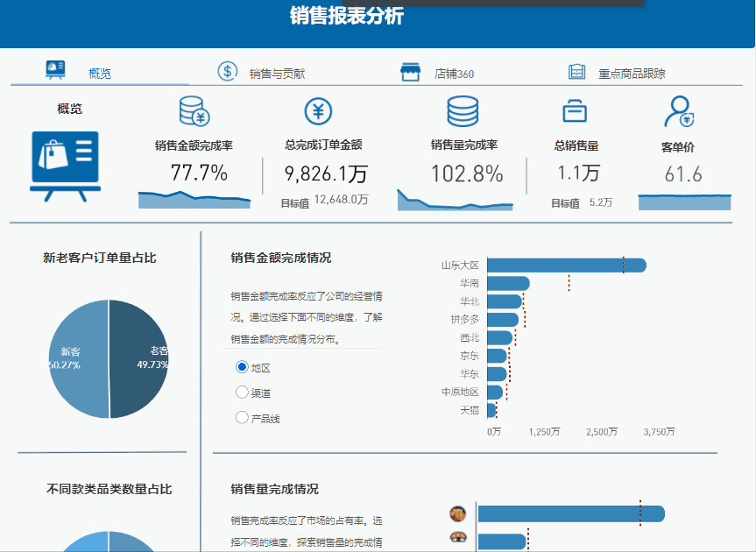The height and width of the screenshot is (552, 756).
Task: Click the 销售金额完成情况 heading
Action: point(281,258)
